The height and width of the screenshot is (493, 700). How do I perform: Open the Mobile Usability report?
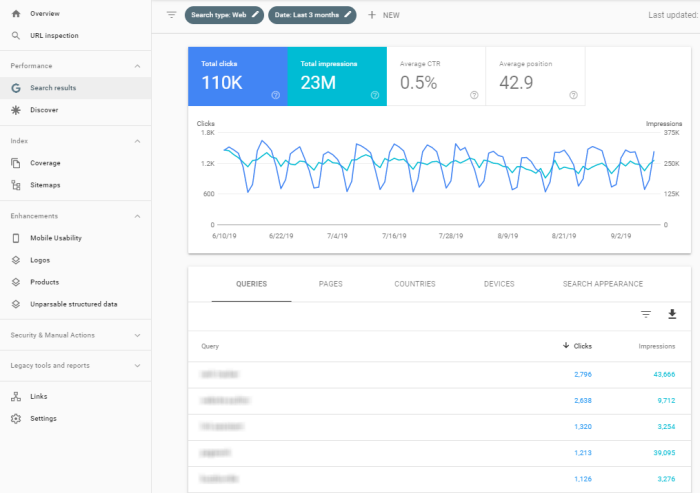pyautogui.click(x=55, y=238)
